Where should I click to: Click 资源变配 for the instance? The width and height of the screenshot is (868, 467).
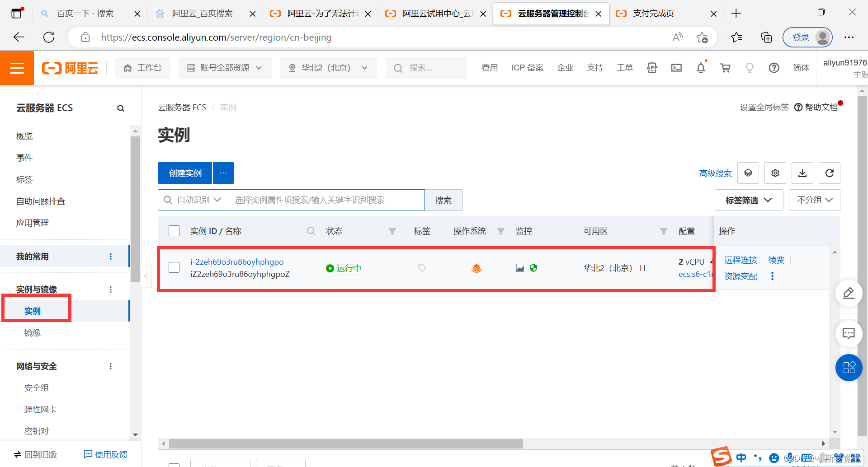tap(741, 276)
